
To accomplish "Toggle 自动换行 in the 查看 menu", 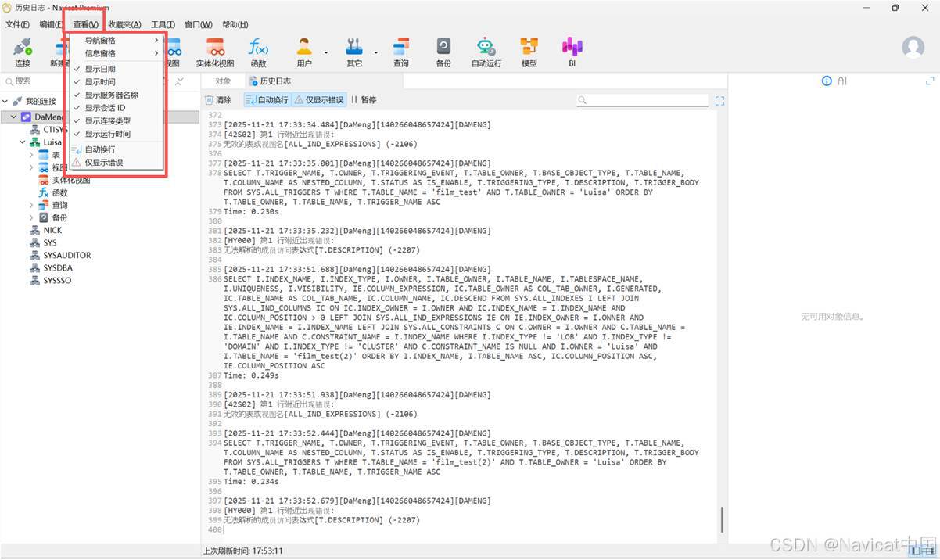I will click(x=117, y=149).
